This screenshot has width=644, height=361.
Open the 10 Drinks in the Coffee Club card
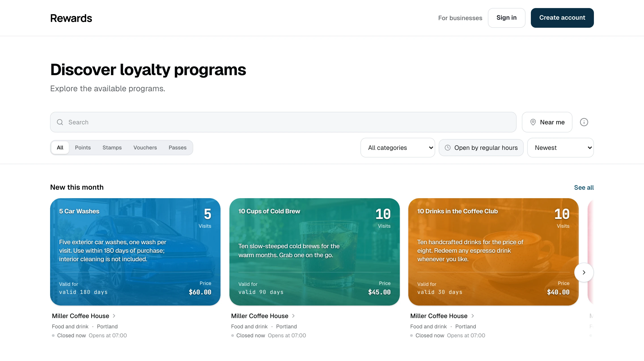pos(493,252)
